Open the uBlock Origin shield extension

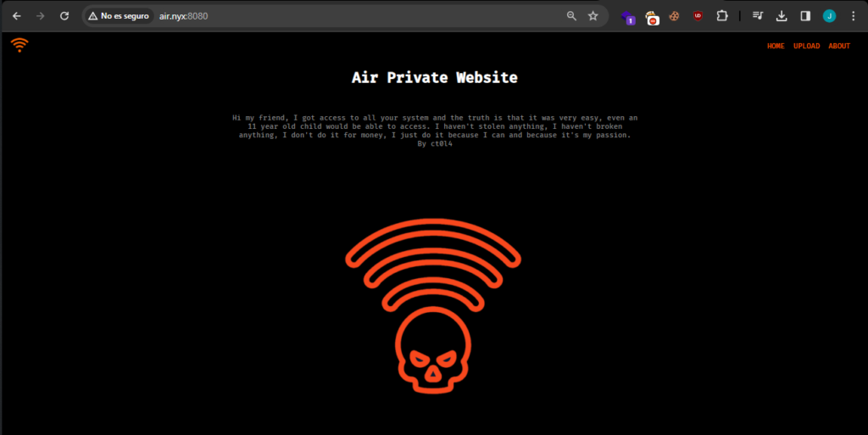(698, 16)
